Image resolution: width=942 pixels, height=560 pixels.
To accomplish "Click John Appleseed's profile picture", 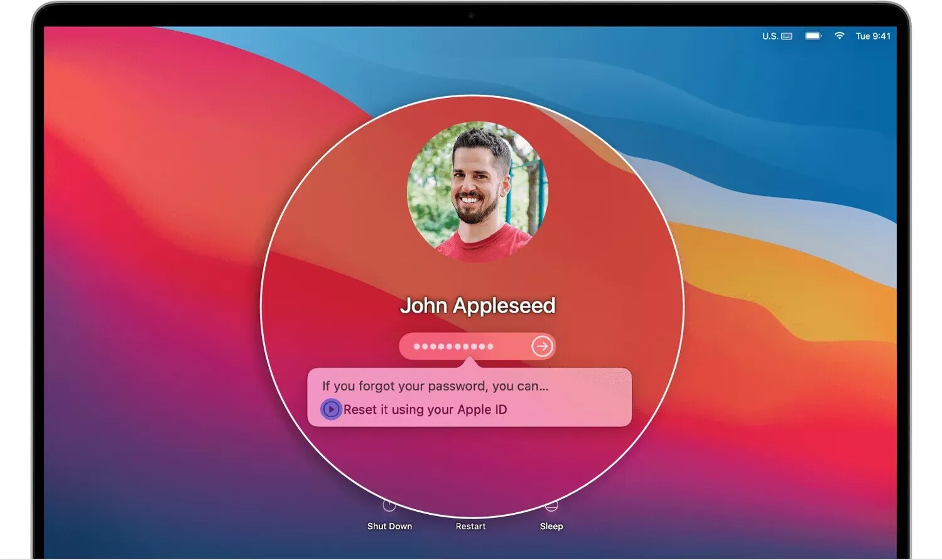I will [477, 191].
